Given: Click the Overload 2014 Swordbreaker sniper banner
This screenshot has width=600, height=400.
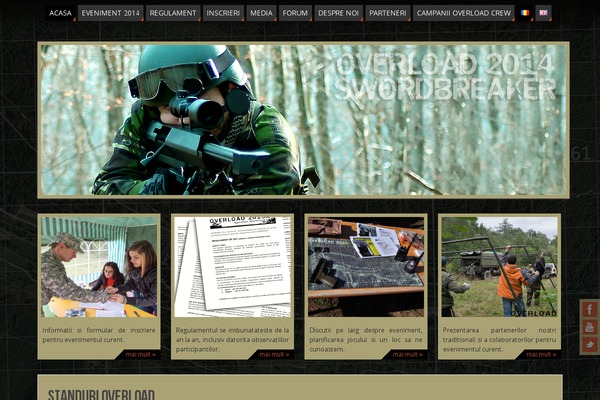Looking at the screenshot, I should coord(303,120).
